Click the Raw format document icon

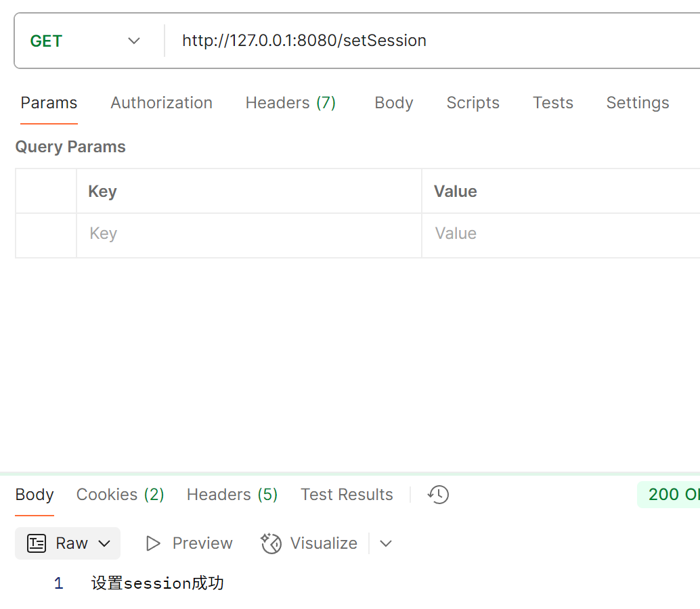tap(36, 543)
